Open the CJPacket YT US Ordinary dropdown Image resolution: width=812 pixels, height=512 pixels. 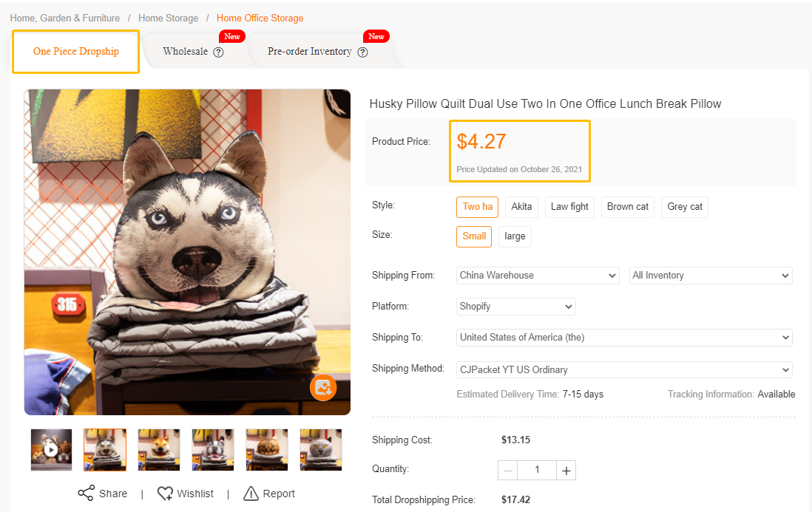623,369
